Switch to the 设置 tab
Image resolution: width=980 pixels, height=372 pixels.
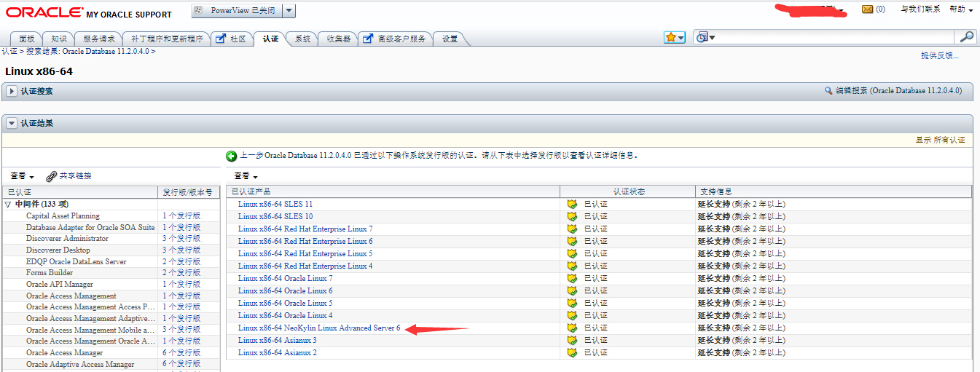pos(450,39)
